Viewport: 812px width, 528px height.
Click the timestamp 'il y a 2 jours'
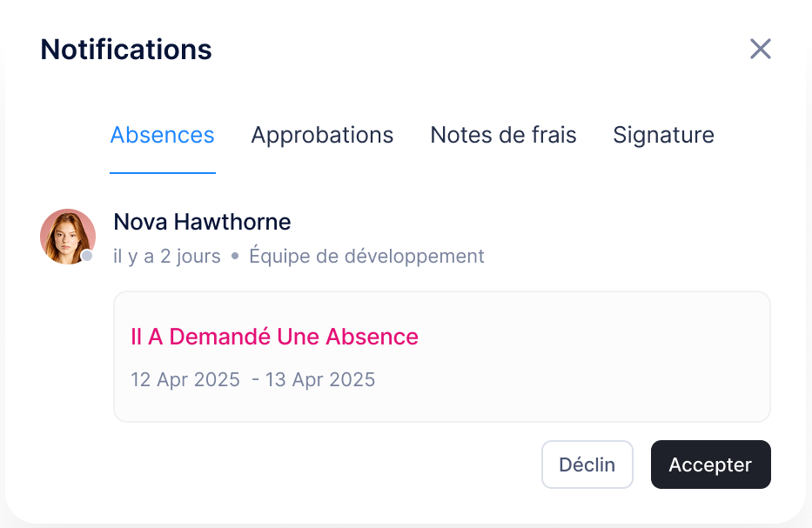(166, 256)
